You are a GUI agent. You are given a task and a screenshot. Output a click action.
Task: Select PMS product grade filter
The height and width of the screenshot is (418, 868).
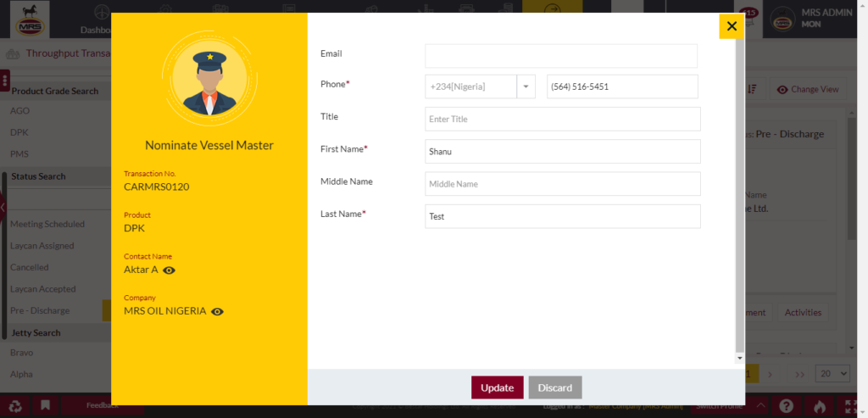click(x=19, y=154)
